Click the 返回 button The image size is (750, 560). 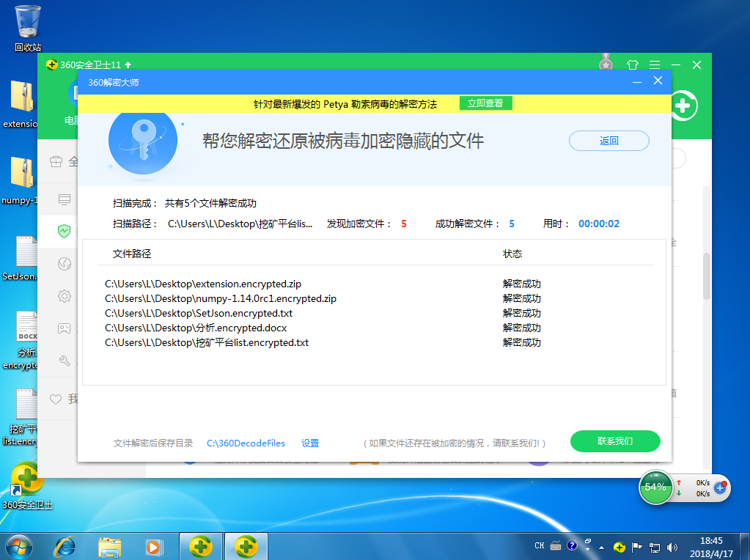point(609,141)
